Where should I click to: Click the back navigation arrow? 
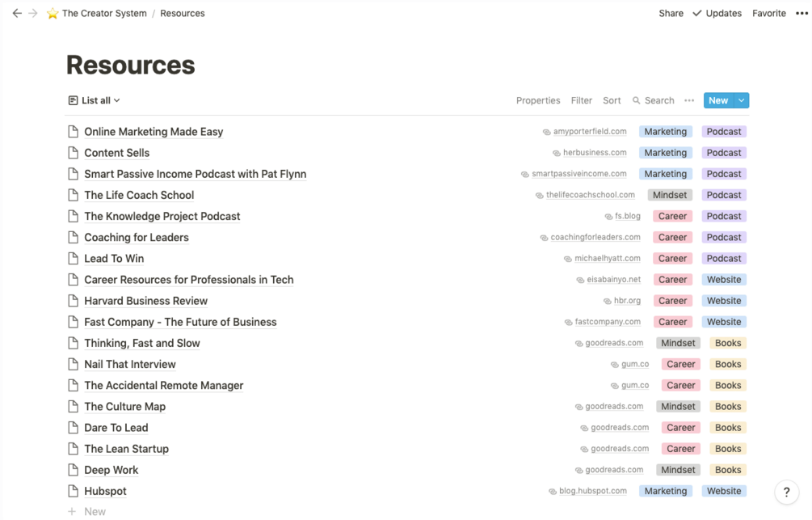click(x=16, y=13)
